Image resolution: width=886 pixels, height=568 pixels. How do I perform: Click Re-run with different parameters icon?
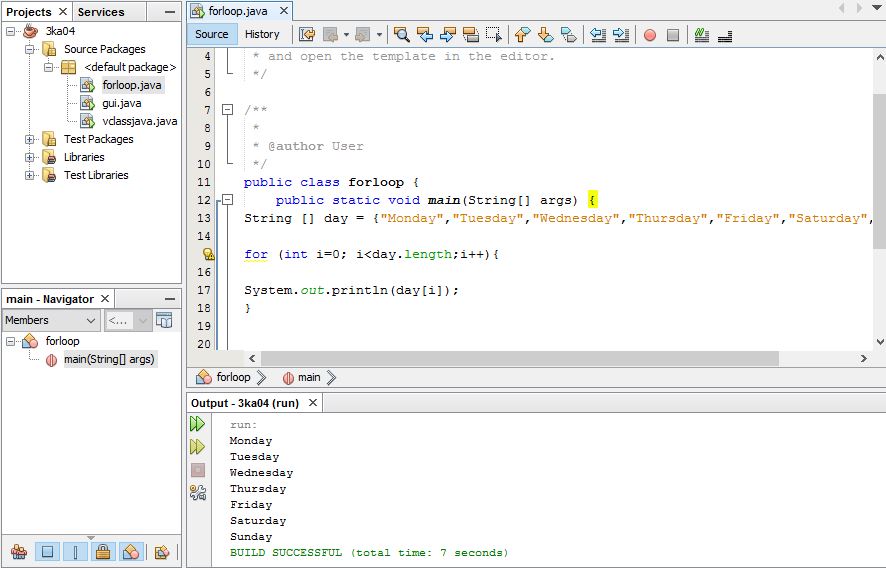click(x=197, y=447)
